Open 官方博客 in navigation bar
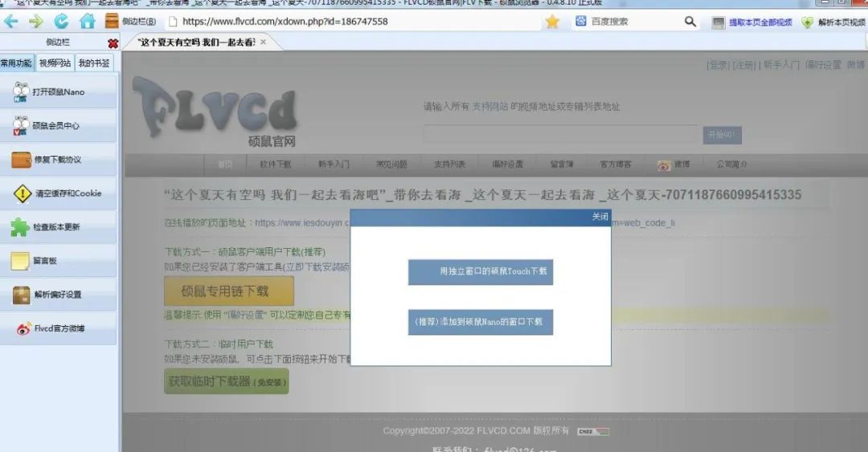Image resolution: width=868 pixels, height=452 pixels. tap(615, 165)
